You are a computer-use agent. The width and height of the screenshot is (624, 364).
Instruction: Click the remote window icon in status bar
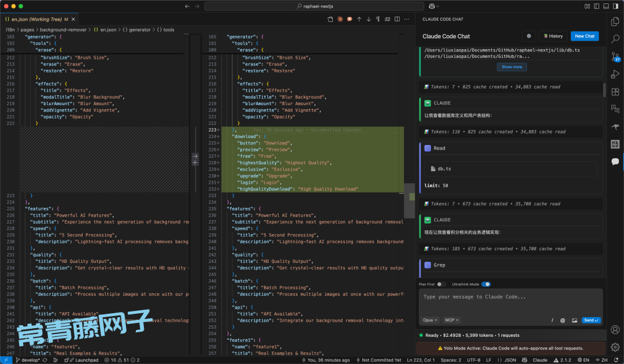click(6, 360)
